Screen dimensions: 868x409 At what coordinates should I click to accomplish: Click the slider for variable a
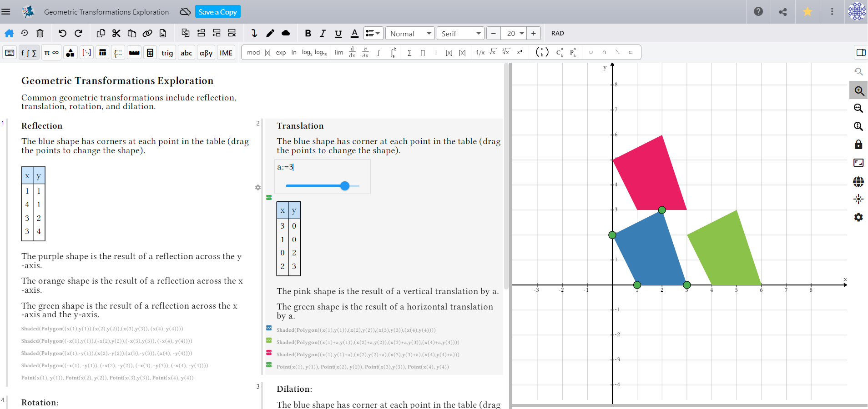point(344,186)
